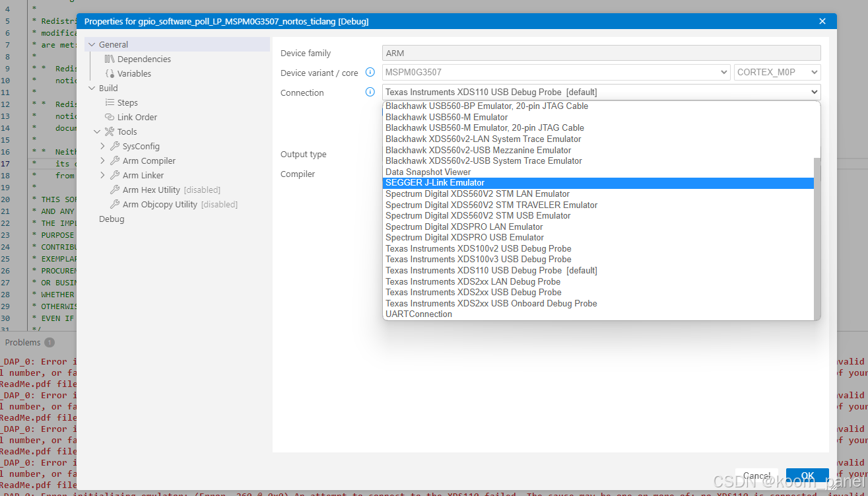Image resolution: width=868 pixels, height=496 pixels.
Task: Expand the SysConfig node
Action: click(x=102, y=147)
